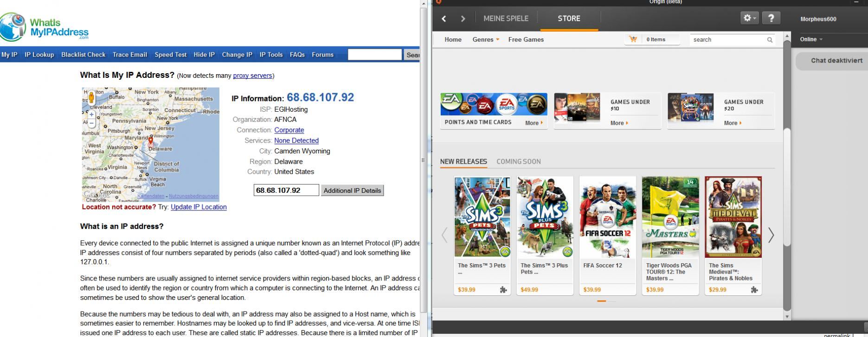This screenshot has height=337, width=868.
Task: Click the search magnifier icon in Origin
Action: pos(770,40)
